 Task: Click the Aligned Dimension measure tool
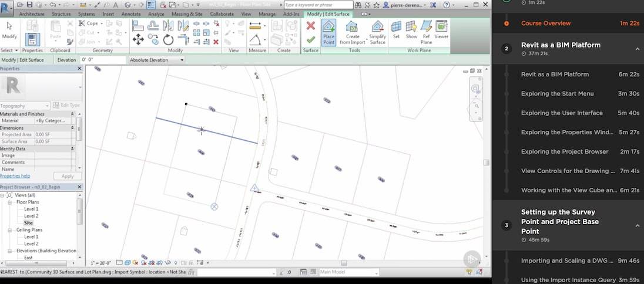tap(255, 26)
